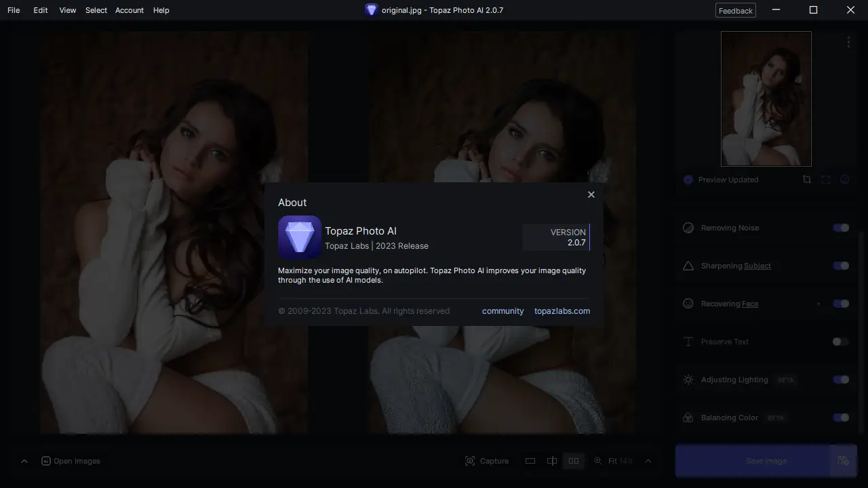Switch to split view layout
This screenshot has height=488, width=868.
[x=552, y=461]
